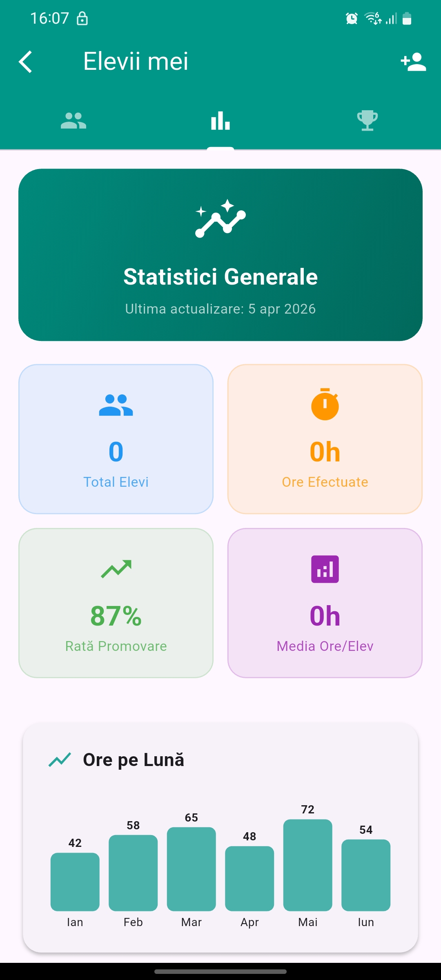Open the Total Elevi card
Screen dimensions: 441x980
[116, 439]
